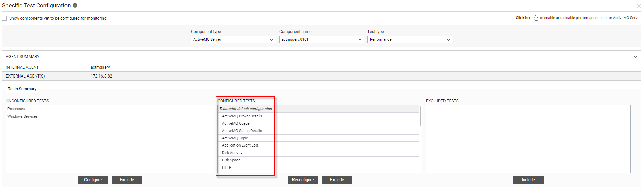
Task: Select Windows Services in unconfigured tests
Action: tap(110, 116)
